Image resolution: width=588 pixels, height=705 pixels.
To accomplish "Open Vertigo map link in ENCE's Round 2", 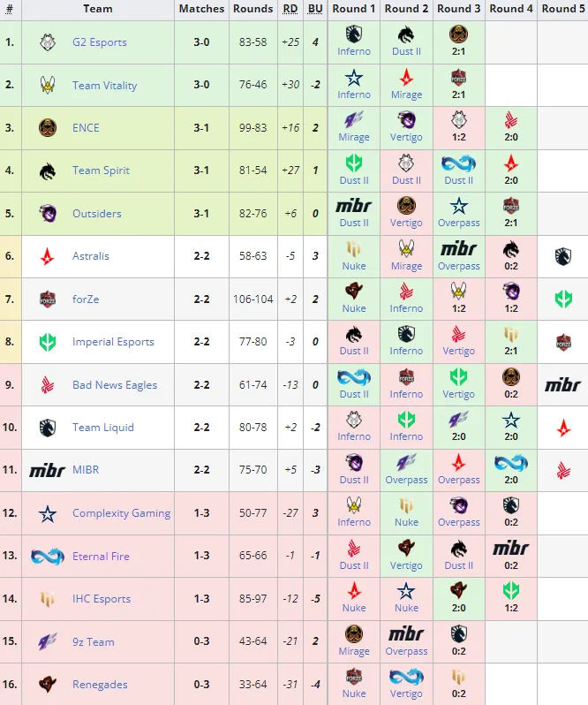I will click(406, 137).
